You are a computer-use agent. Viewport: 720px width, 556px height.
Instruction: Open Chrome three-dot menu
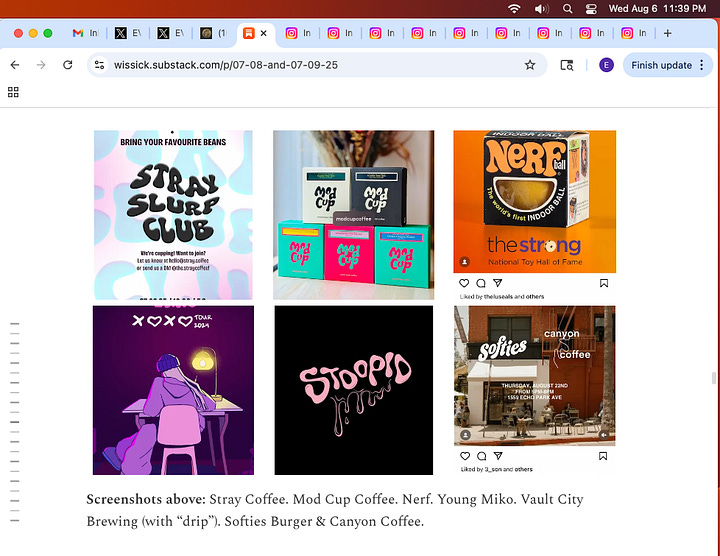pos(702,65)
